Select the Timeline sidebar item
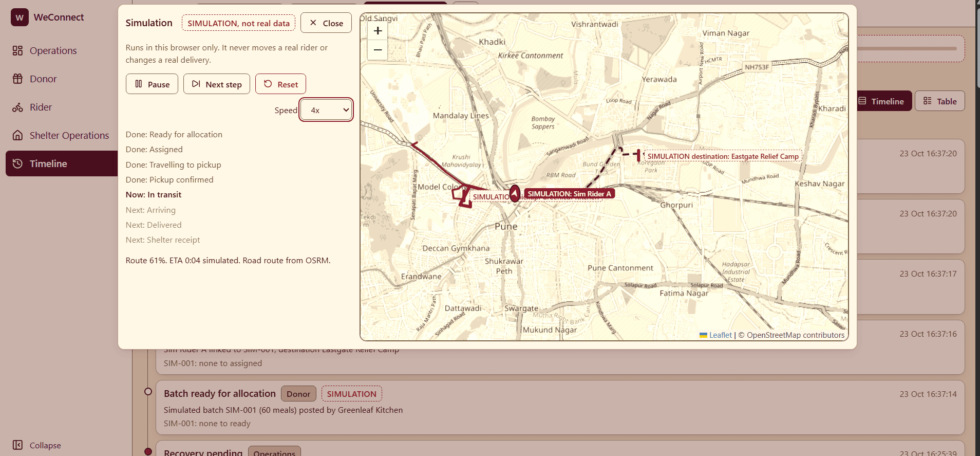980x456 pixels. click(62, 163)
